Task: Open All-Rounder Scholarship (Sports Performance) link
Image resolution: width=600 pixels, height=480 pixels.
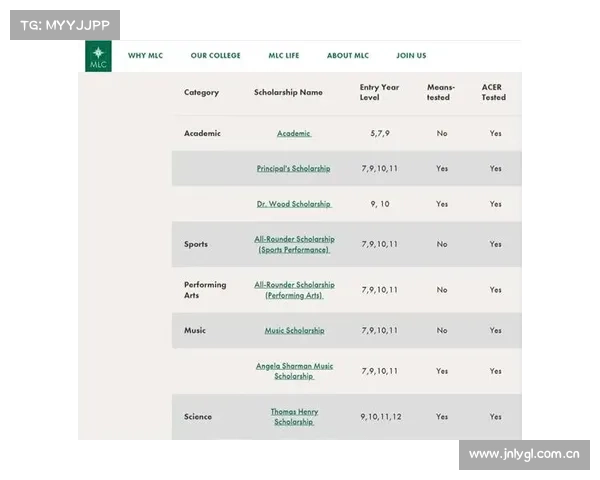Action: click(294, 244)
